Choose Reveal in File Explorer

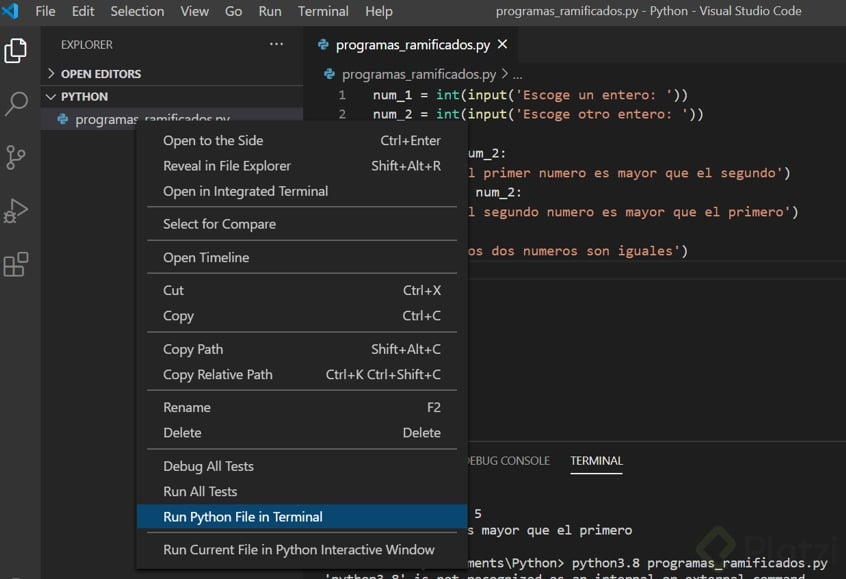point(302,166)
